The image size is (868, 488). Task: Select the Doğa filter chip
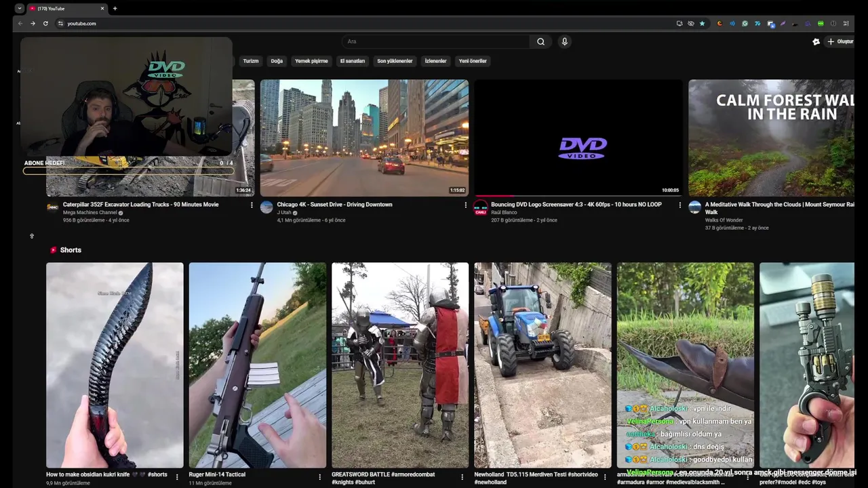[x=277, y=61]
